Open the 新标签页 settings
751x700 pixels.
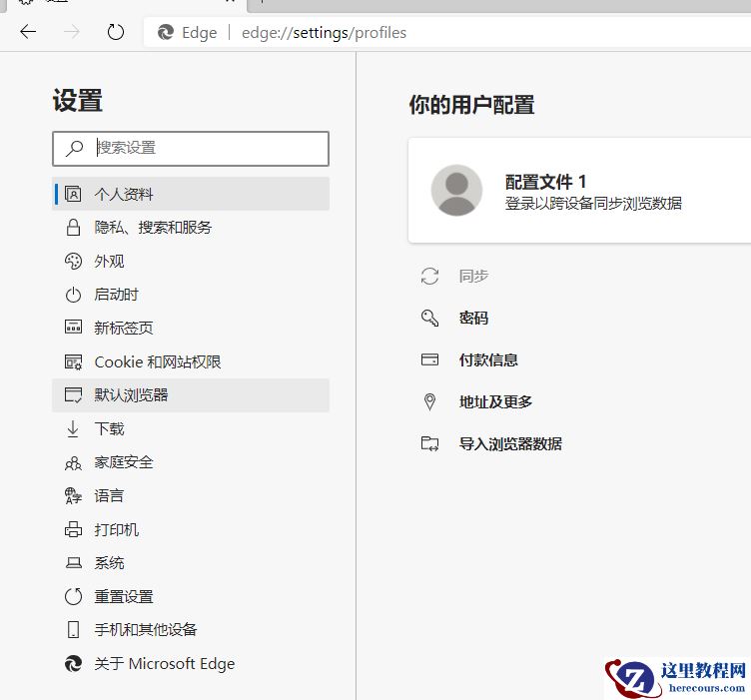191,328
